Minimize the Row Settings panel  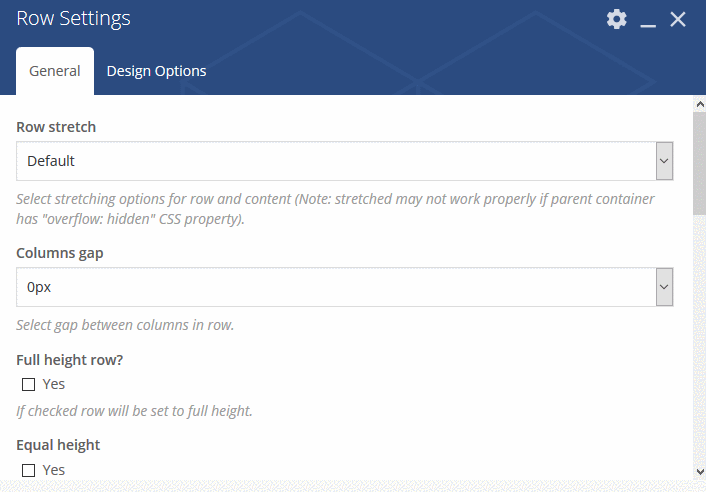(x=648, y=20)
